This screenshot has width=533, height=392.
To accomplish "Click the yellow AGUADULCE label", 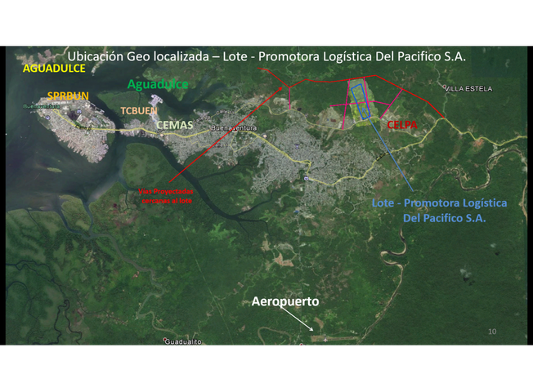I will click(53, 69).
